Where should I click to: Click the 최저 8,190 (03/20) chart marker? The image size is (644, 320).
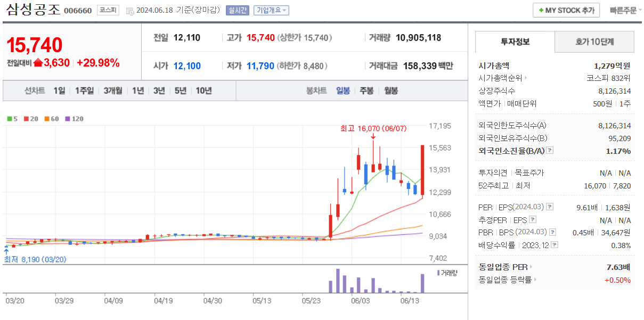(x=35, y=259)
